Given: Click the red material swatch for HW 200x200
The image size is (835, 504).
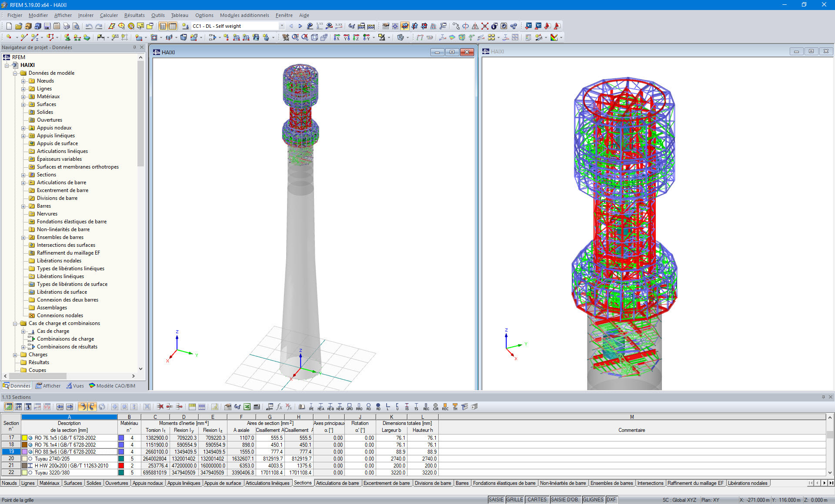Looking at the screenshot, I should [120, 465].
